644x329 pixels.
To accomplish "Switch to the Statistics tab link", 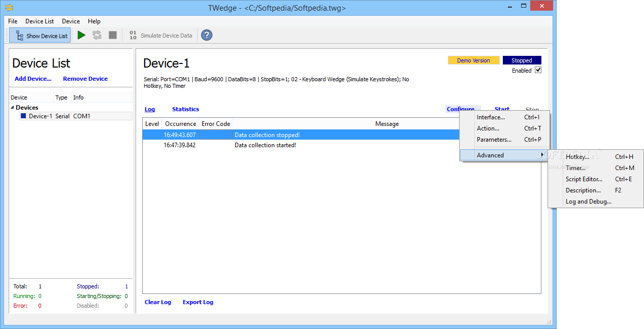I will 185,109.
